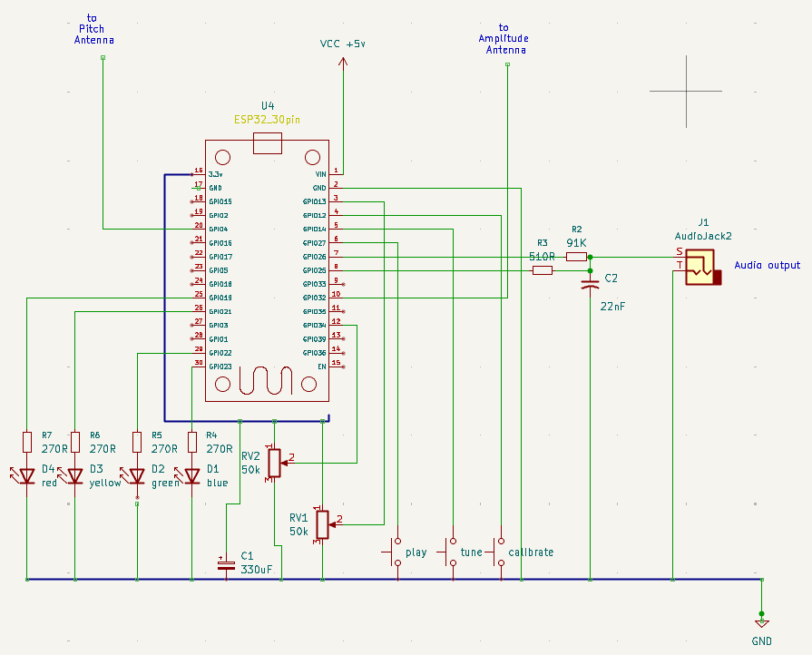Select capacitor C2 symbol
The width and height of the screenshot is (812, 655).
[590, 284]
